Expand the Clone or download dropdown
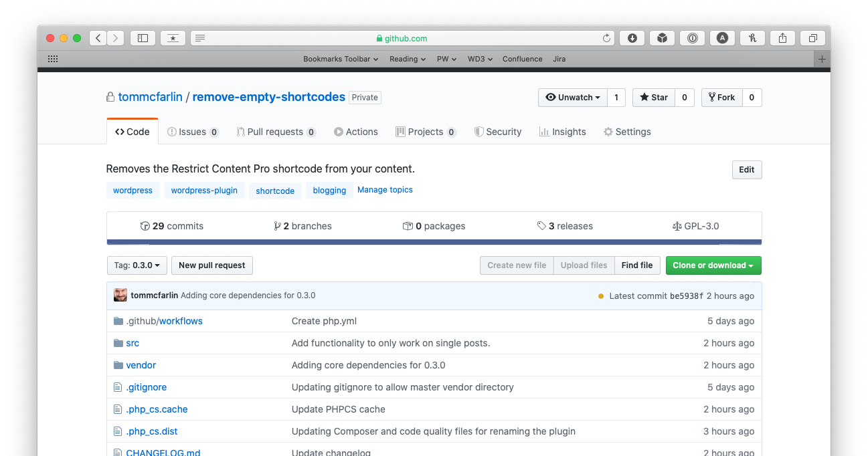868x456 pixels. [713, 265]
